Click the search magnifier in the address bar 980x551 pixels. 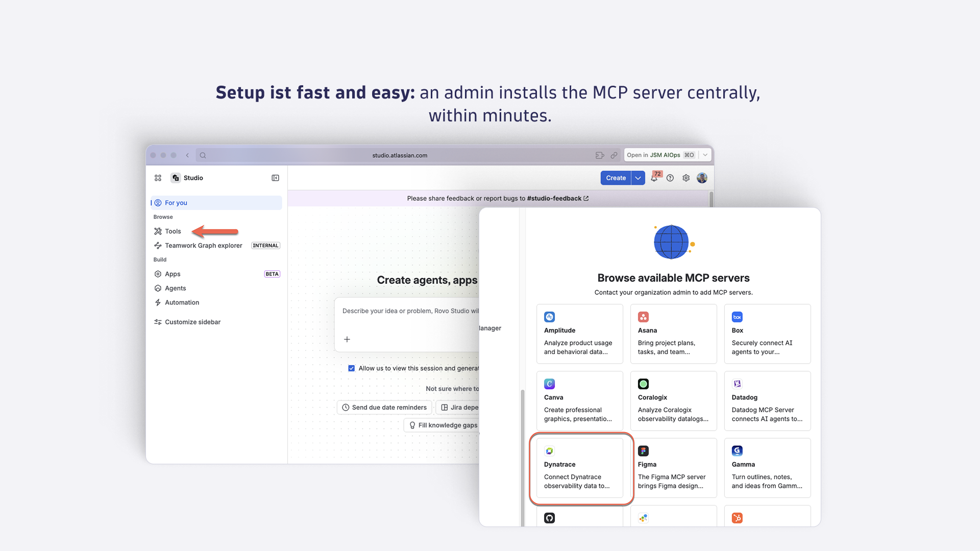203,156
